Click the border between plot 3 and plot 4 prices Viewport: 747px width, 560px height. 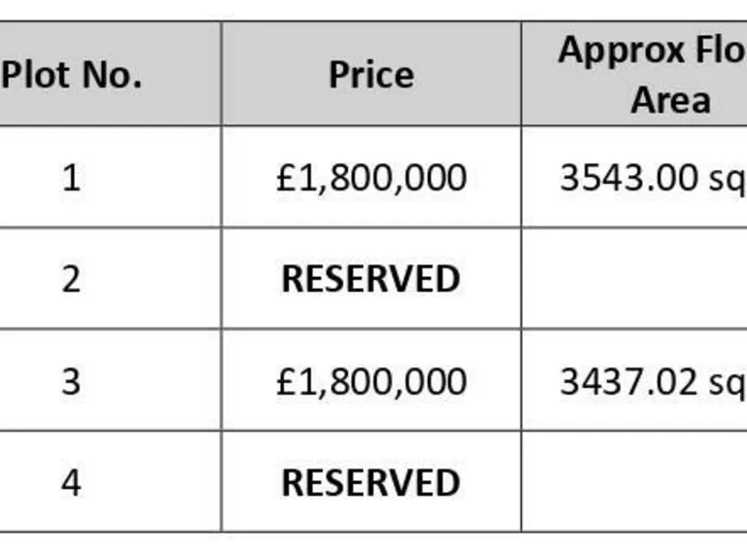coord(371,431)
